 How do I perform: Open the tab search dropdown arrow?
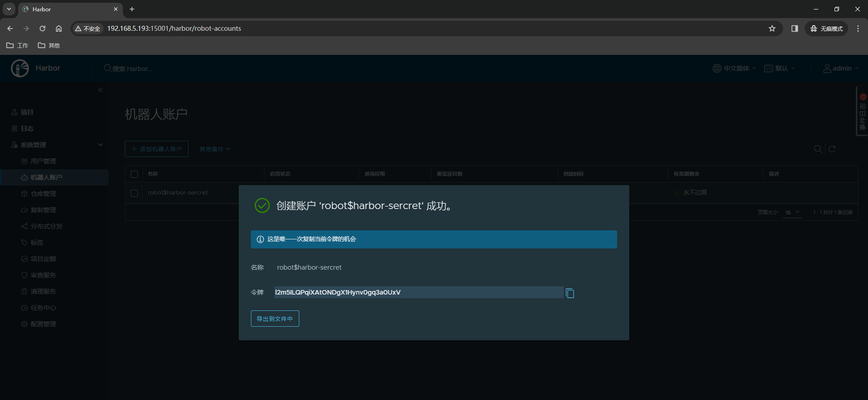pos(9,9)
